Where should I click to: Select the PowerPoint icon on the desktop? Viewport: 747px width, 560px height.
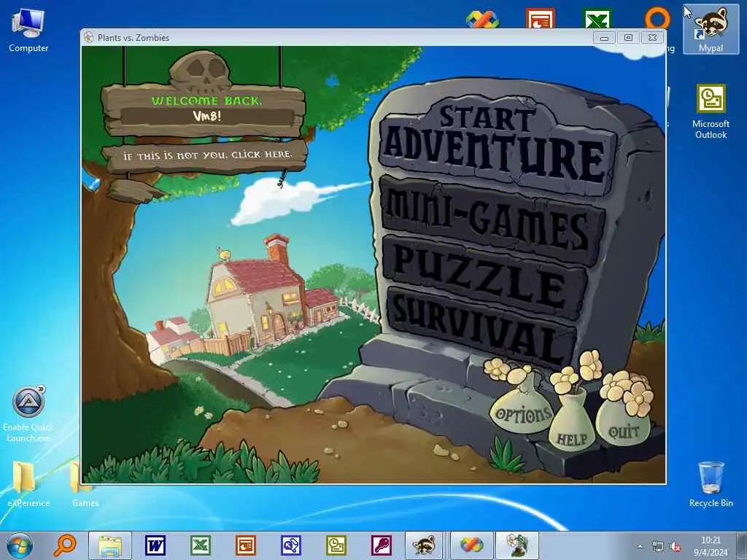[x=541, y=19]
